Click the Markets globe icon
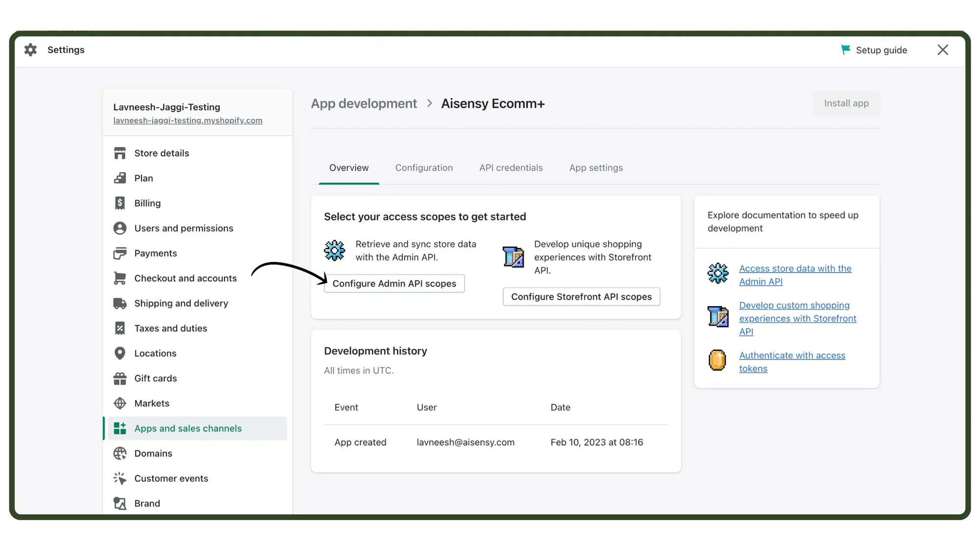980x551 pixels. (120, 403)
